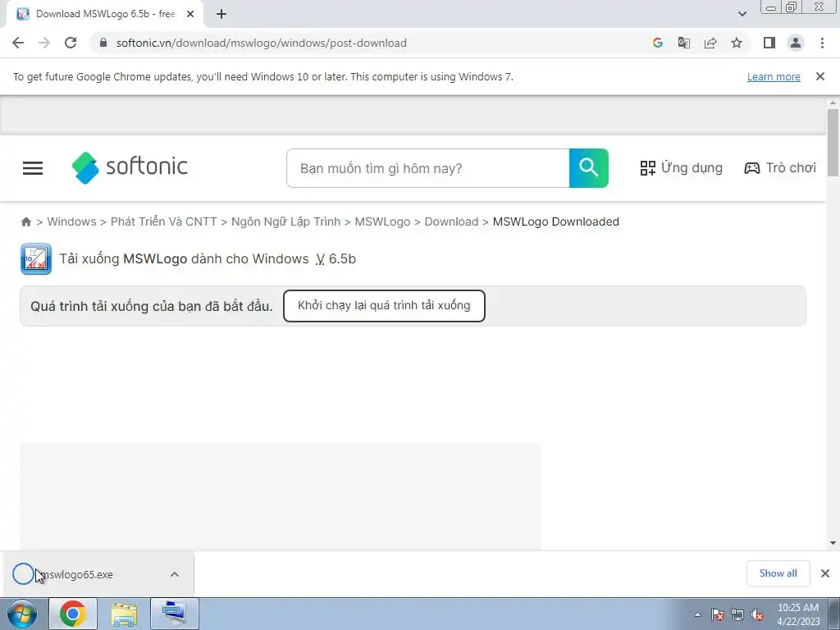Open Windows Explorer from taskbar
Screen dimensions: 840x630
click(124, 614)
